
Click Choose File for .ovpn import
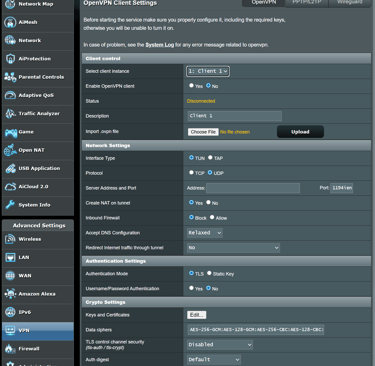coord(203,132)
